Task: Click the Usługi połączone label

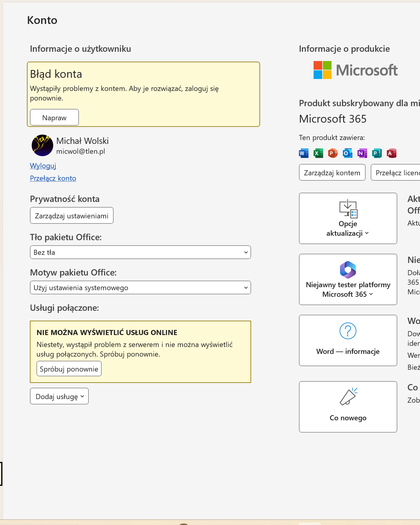Action: coord(64,308)
